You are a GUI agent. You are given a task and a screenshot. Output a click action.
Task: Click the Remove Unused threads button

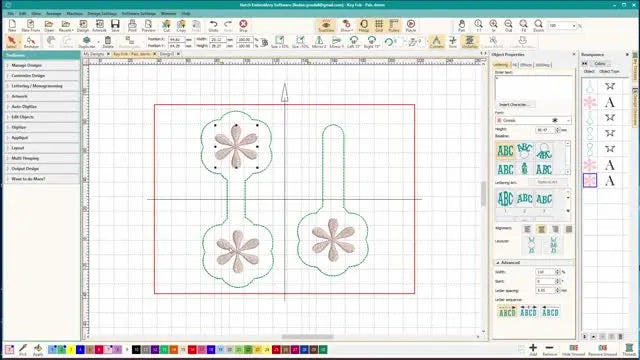click(x=602, y=350)
